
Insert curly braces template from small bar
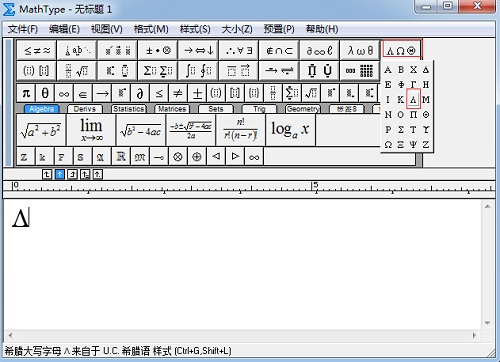click(x=254, y=93)
